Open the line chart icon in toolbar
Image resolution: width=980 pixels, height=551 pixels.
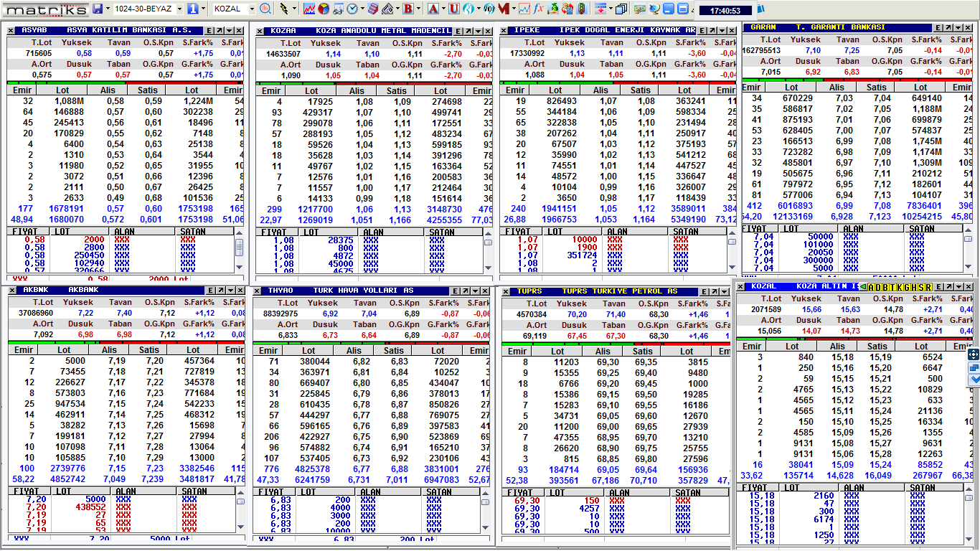309,9
